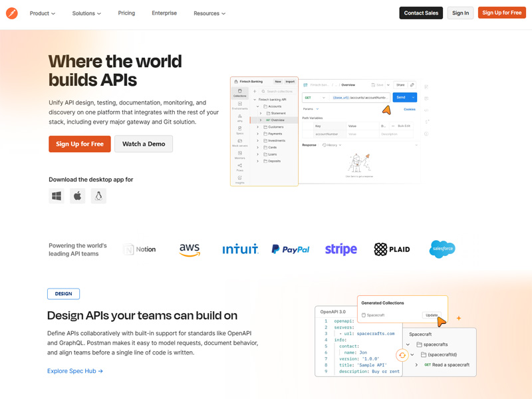Open the Product dropdown menu
This screenshot has height=399, width=532.
(43, 13)
